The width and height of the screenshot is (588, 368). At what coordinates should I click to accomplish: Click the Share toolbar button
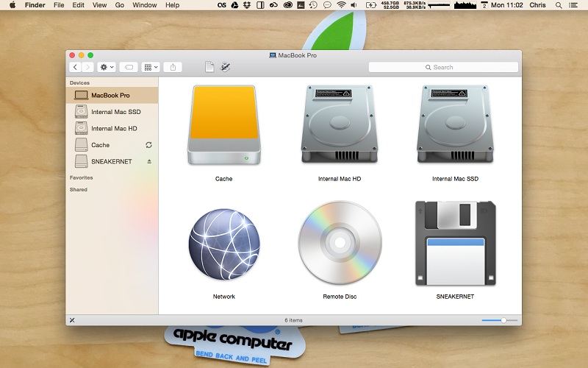[x=173, y=67]
